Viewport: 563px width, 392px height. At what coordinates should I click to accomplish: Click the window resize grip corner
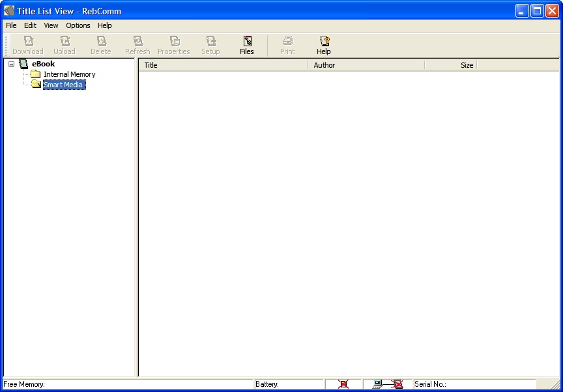coord(555,384)
